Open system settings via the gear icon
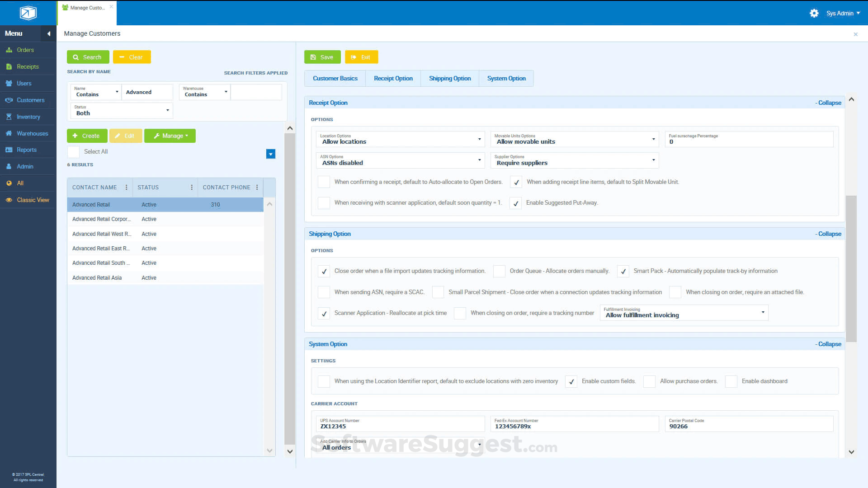The image size is (868, 488). [814, 13]
